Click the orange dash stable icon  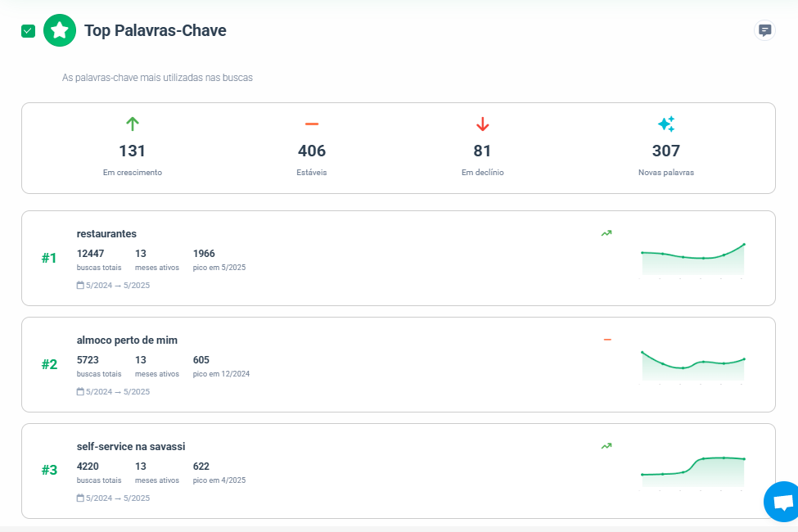pyautogui.click(x=312, y=124)
